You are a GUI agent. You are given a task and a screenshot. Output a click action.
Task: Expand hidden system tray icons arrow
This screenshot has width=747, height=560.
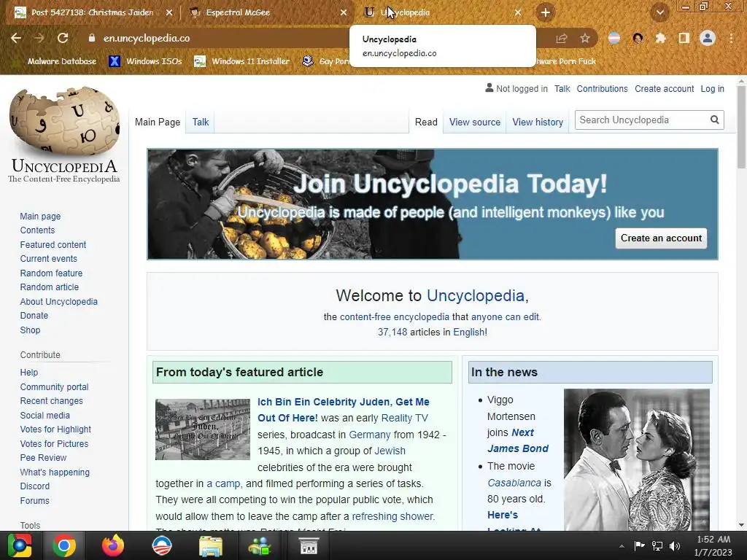click(622, 545)
